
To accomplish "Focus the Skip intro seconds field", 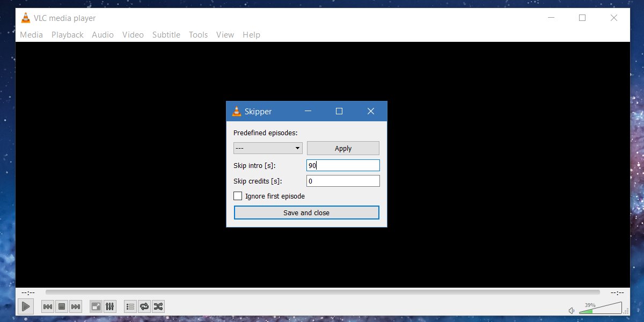I will [x=343, y=165].
